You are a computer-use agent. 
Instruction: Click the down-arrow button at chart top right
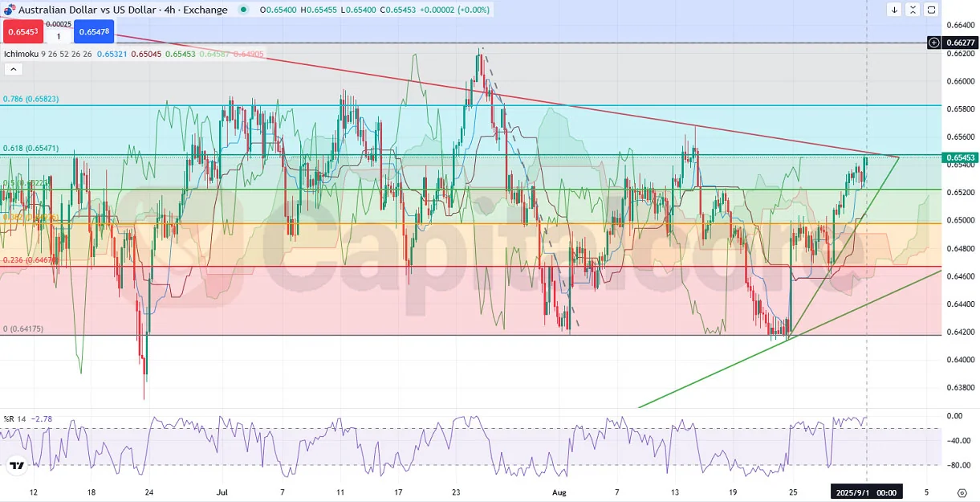click(x=895, y=10)
